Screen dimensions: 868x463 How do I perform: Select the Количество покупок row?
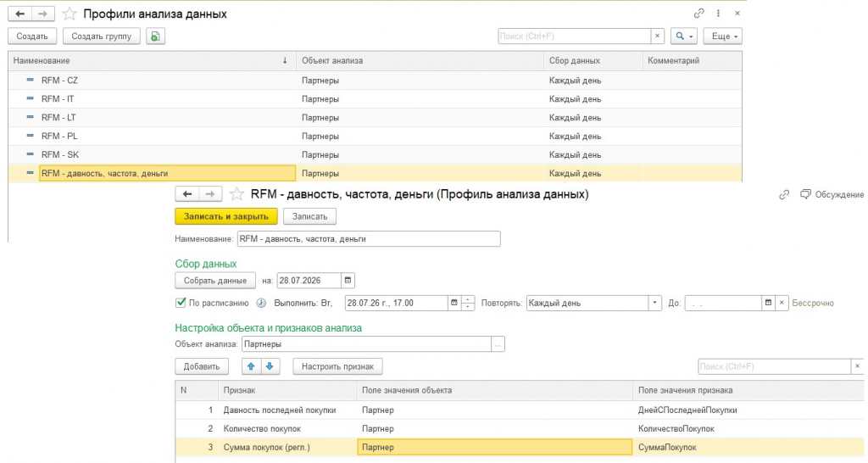(x=520, y=429)
